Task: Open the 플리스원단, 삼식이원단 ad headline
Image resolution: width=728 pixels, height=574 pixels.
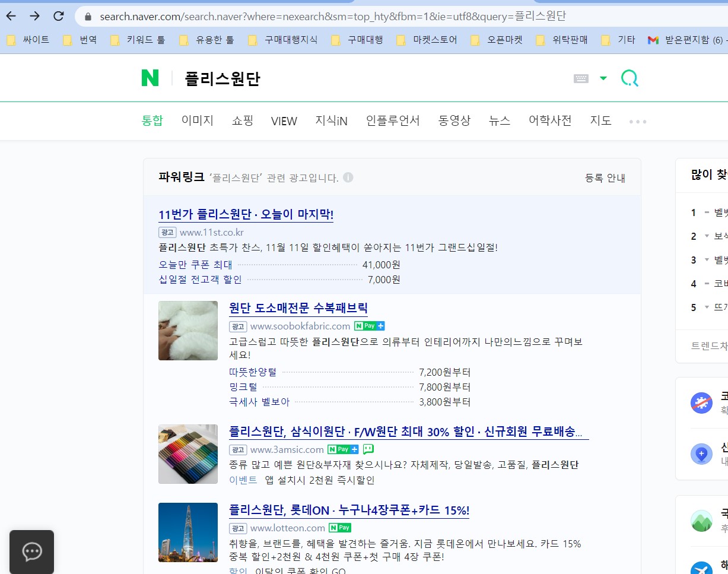Action: (x=409, y=432)
